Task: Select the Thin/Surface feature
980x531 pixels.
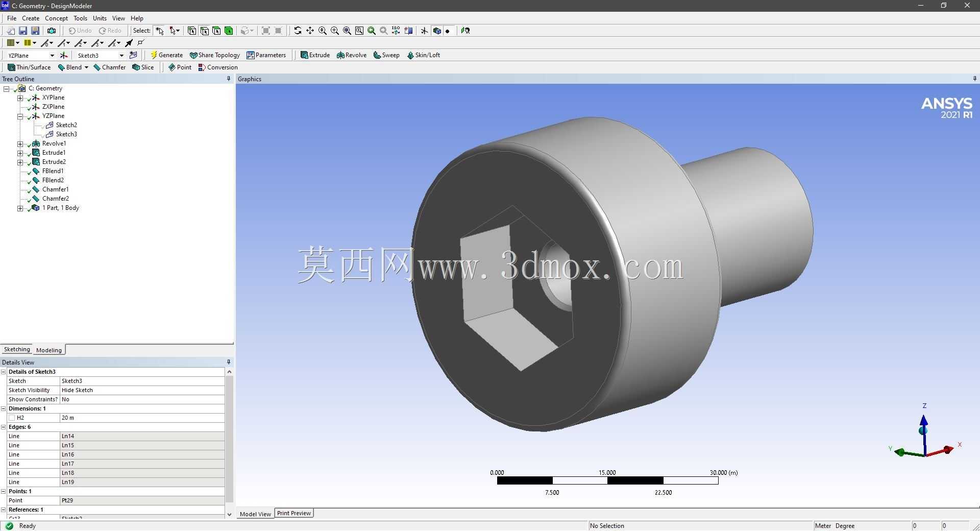Action: pyautogui.click(x=29, y=67)
